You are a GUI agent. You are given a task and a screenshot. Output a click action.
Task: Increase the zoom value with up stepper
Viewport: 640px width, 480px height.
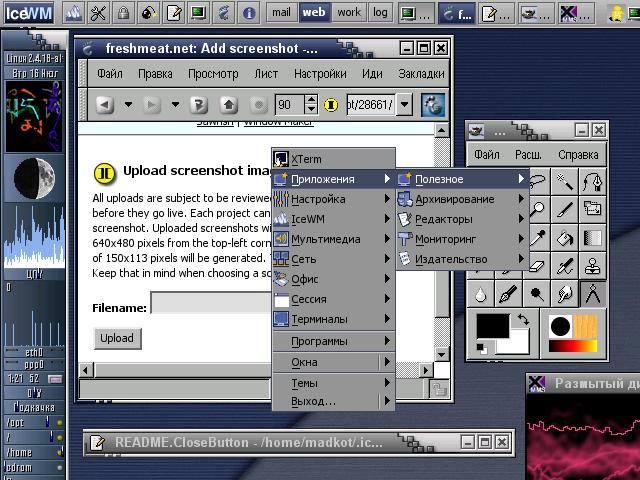pos(311,100)
